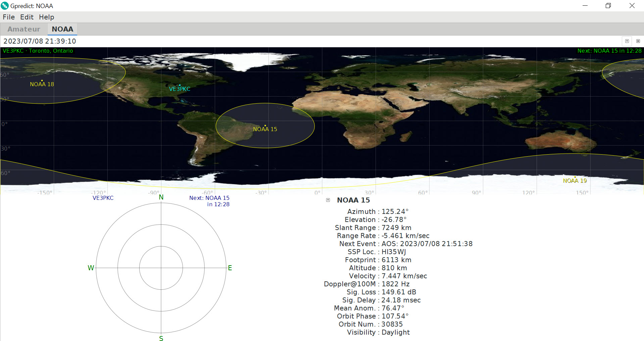Click the Azimuth value 125.24°
The height and width of the screenshot is (341, 644).
(x=395, y=212)
